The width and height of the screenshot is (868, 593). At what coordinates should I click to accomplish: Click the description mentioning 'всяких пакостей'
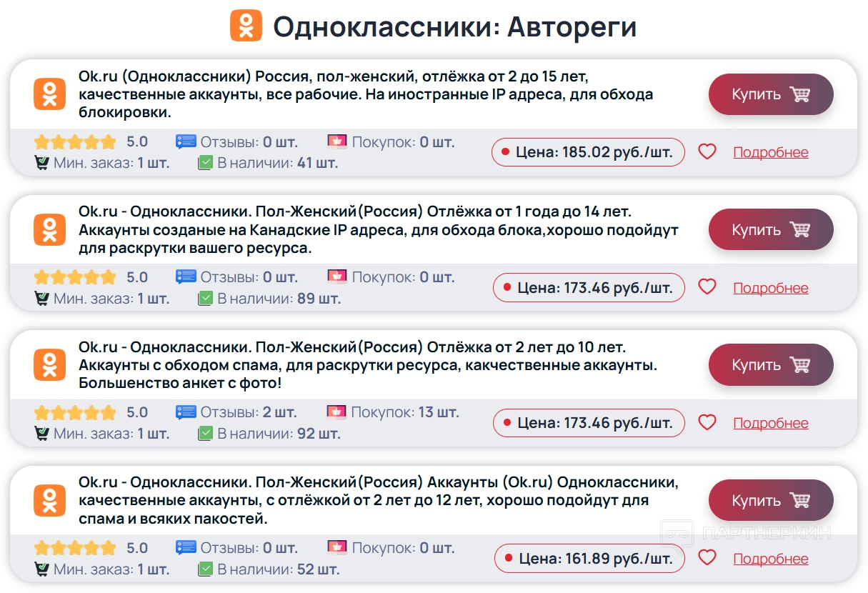pos(378,500)
